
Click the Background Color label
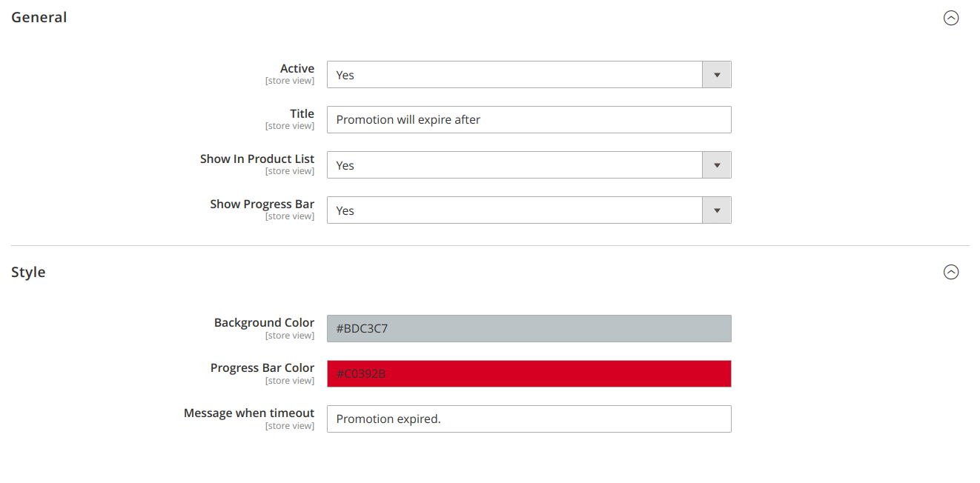[264, 323]
